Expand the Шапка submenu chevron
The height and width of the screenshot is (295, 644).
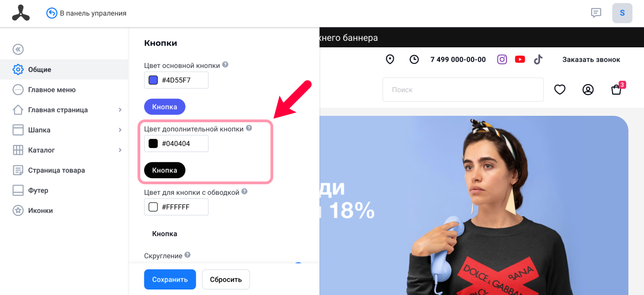coord(120,130)
